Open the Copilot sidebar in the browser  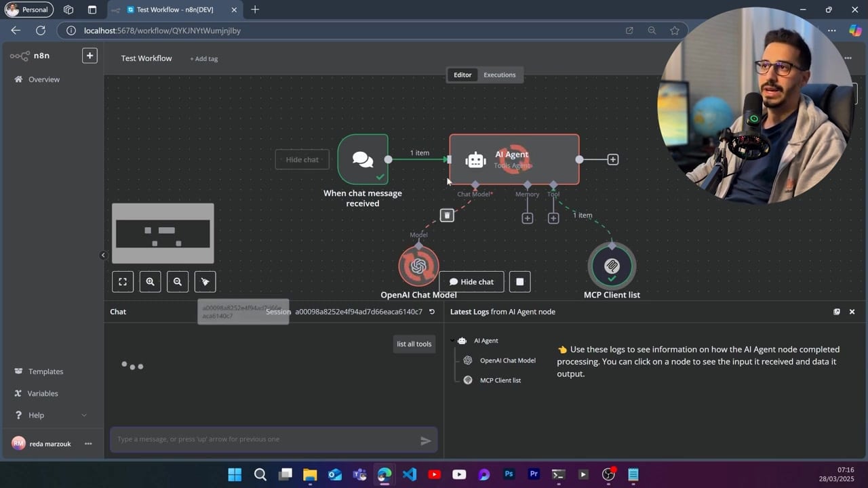coord(855,30)
